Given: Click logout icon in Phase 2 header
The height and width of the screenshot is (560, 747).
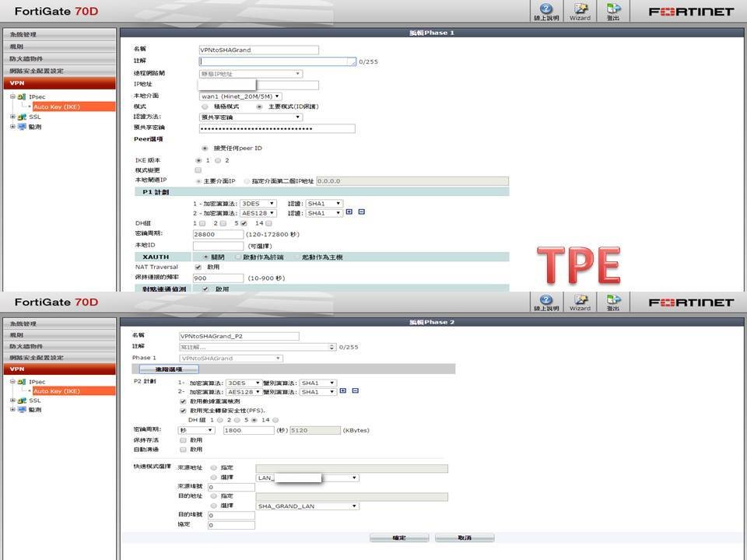Looking at the screenshot, I should pos(613,299).
